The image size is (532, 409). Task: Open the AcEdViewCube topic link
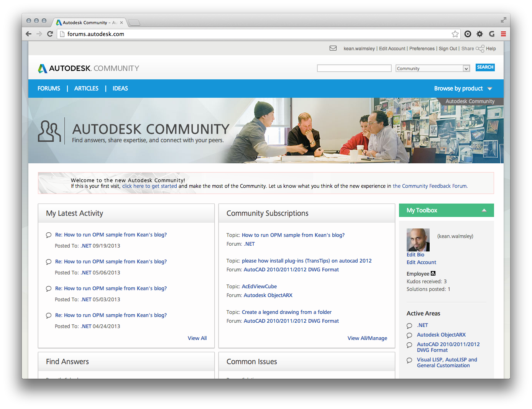coord(259,286)
